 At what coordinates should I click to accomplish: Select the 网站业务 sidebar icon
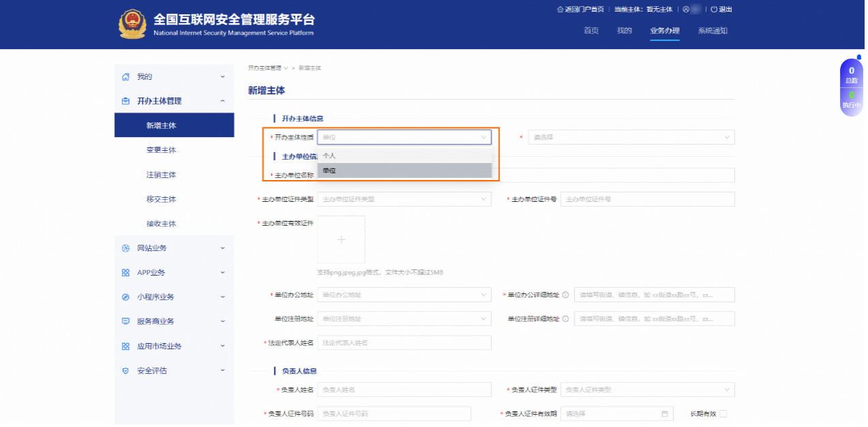tap(125, 248)
